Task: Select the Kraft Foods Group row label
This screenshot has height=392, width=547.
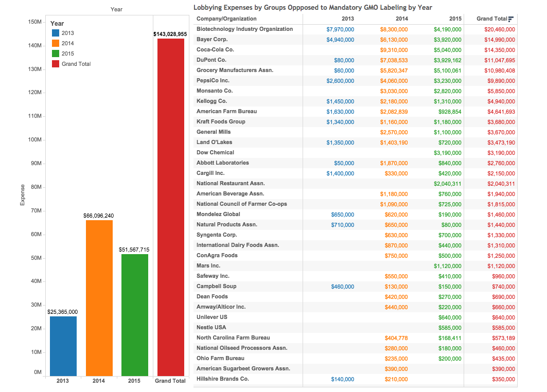Action: click(x=221, y=122)
